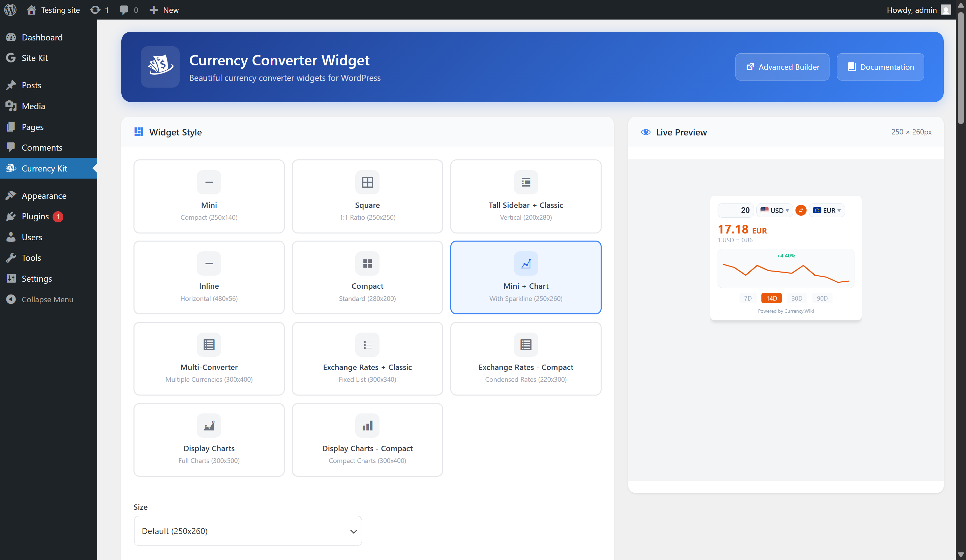Click the swap currencies button in preview
The height and width of the screenshot is (560, 966).
(801, 210)
